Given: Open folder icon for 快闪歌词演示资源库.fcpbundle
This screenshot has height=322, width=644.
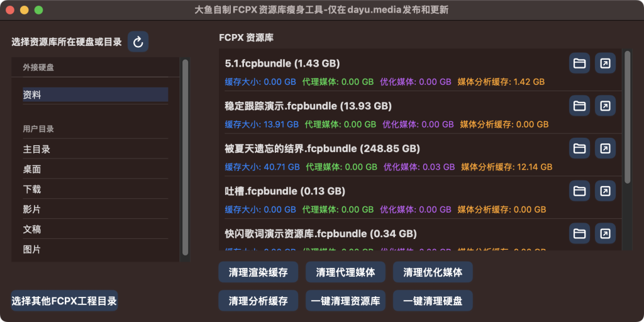Looking at the screenshot, I should coord(579,233).
